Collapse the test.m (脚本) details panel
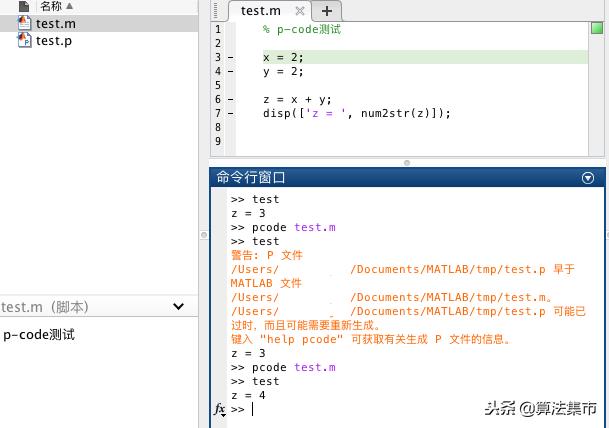The image size is (609, 428). point(178,307)
